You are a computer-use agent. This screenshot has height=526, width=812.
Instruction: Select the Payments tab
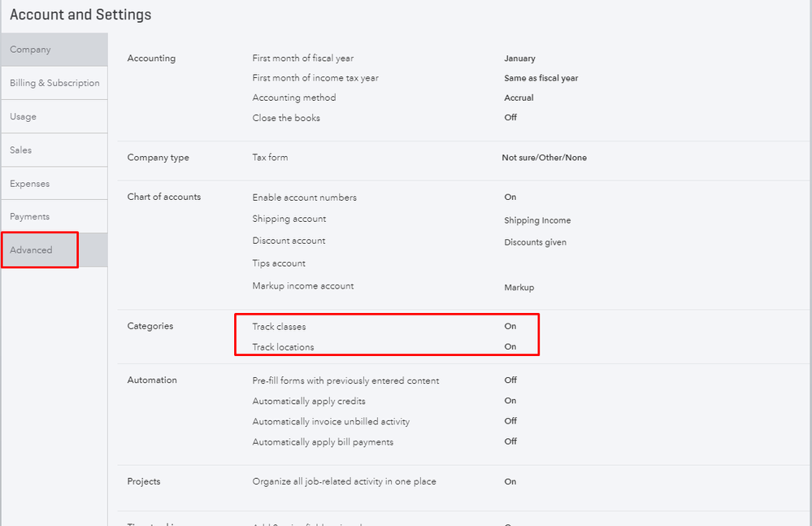[29, 217]
